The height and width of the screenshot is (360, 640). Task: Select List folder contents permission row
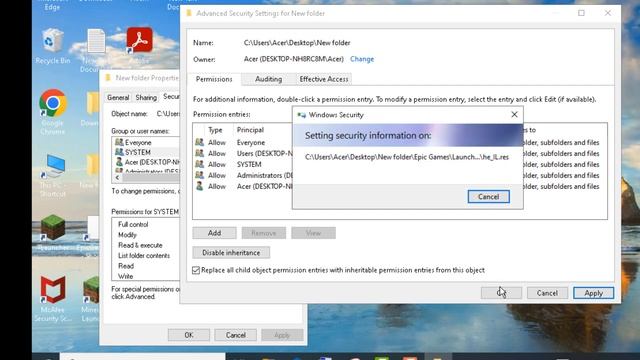144,256
